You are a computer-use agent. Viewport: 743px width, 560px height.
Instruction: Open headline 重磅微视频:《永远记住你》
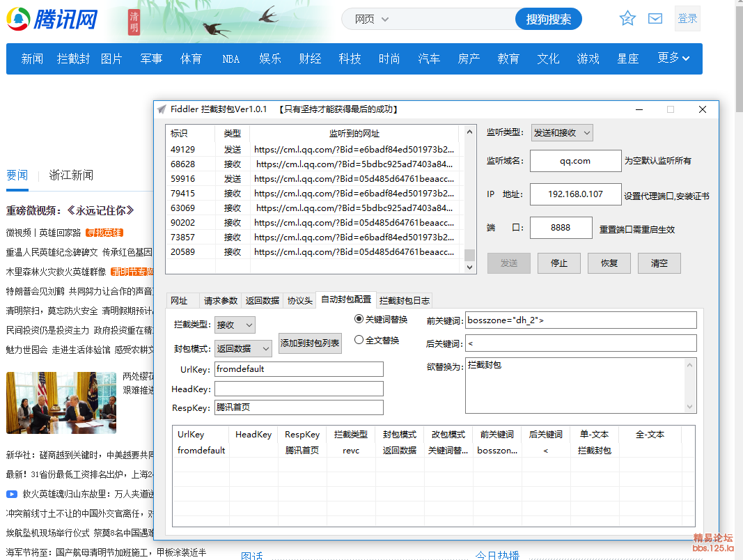pos(70,210)
